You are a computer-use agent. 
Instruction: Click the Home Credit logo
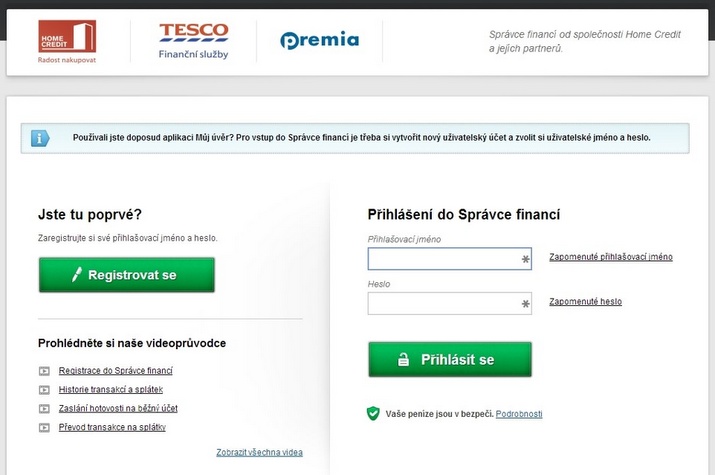[67, 41]
